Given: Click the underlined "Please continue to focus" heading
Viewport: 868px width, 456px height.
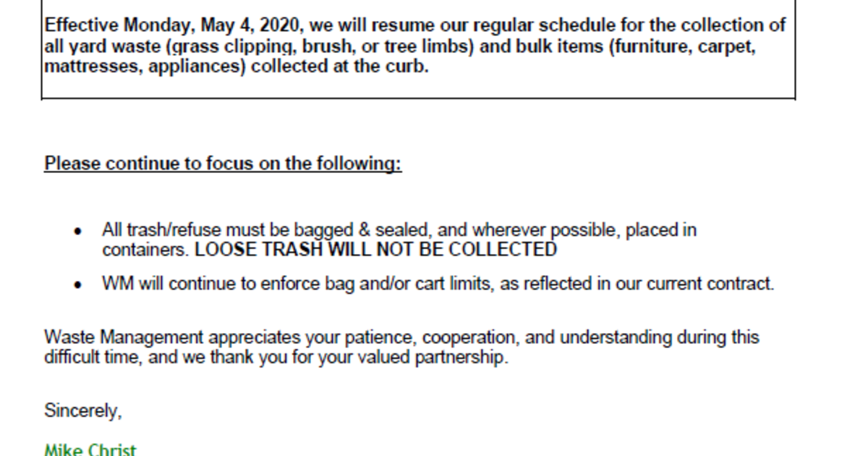Looking at the screenshot, I should [223, 164].
